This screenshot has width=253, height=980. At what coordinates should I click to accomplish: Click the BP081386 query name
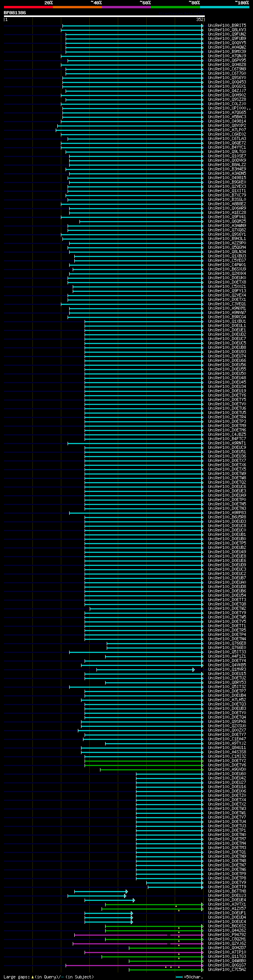[x=15, y=13]
